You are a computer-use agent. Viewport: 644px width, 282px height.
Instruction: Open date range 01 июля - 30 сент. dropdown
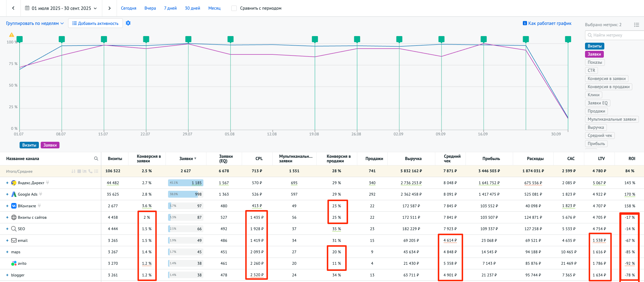click(61, 8)
